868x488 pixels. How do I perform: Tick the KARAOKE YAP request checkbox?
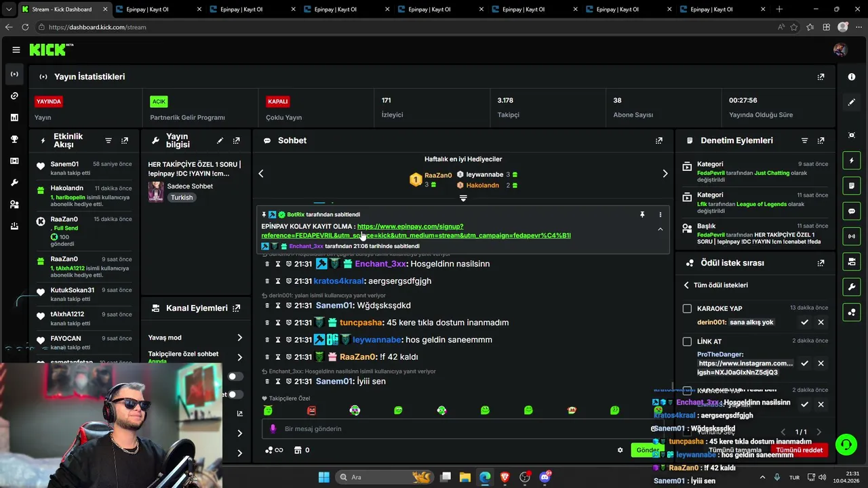point(687,308)
